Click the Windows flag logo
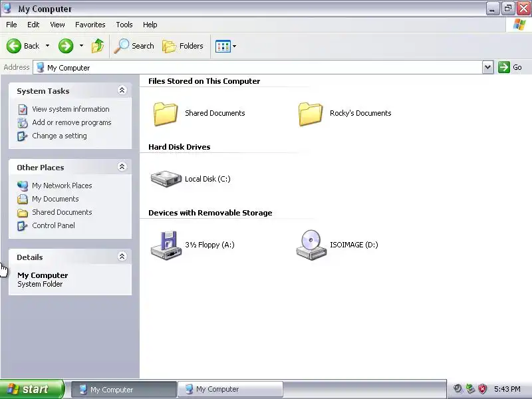Image resolution: width=532 pixels, height=399 pixels. (519, 25)
